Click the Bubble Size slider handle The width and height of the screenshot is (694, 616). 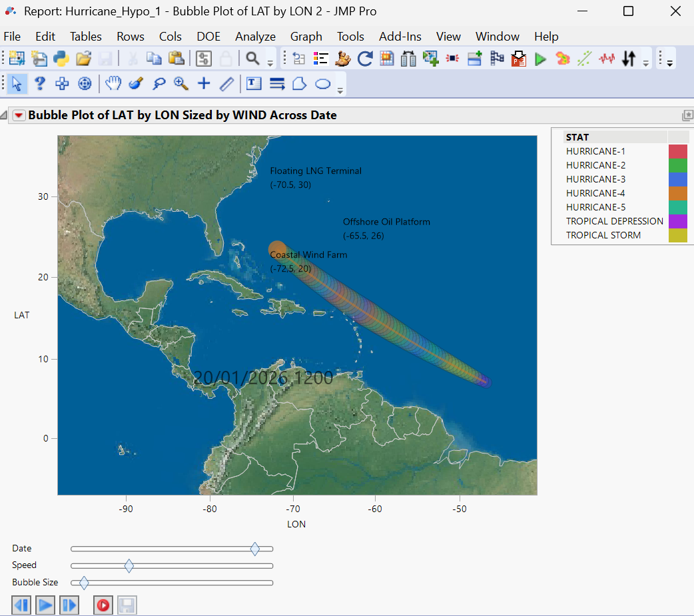tap(84, 583)
